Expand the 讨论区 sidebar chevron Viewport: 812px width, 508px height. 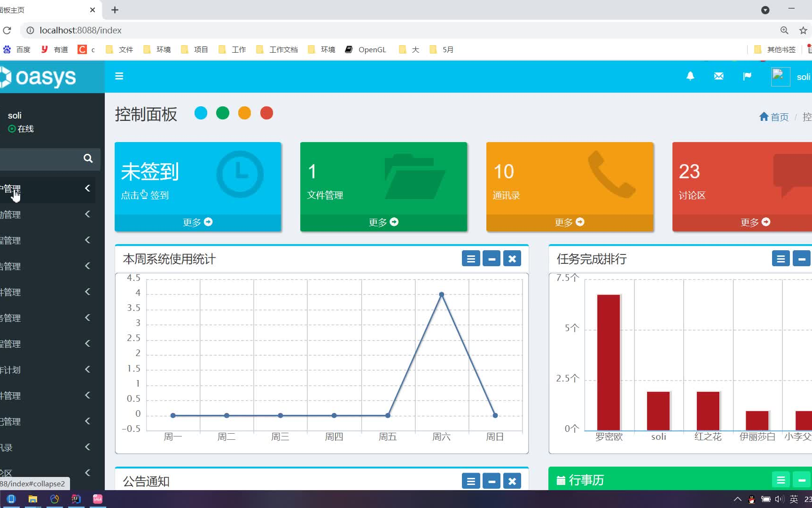coord(87,473)
